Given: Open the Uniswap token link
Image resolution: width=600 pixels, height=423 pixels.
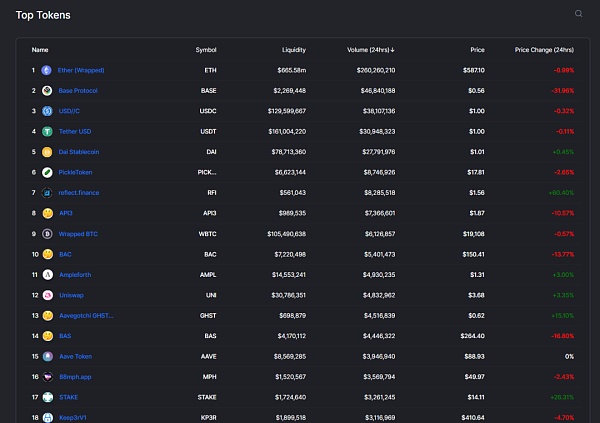Looking at the screenshot, I should click(x=72, y=295).
